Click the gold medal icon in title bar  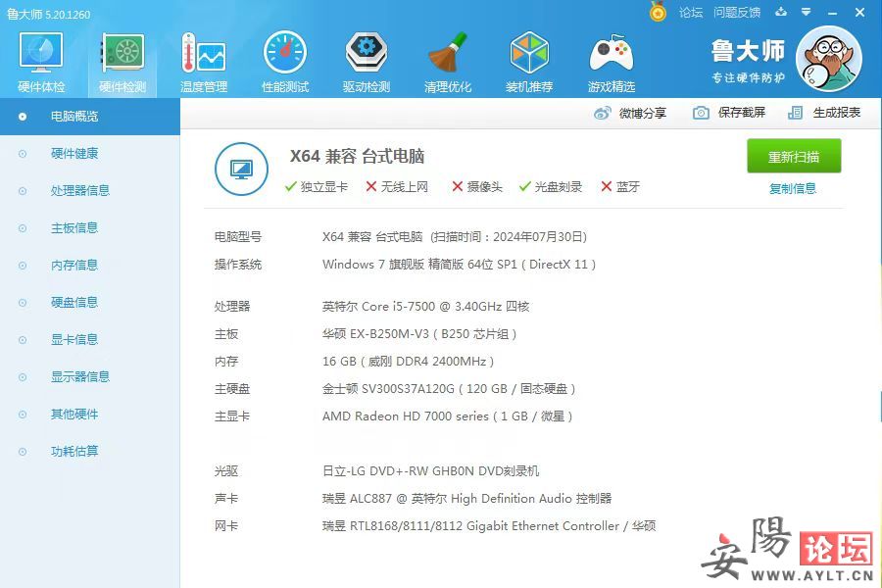click(658, 11)
